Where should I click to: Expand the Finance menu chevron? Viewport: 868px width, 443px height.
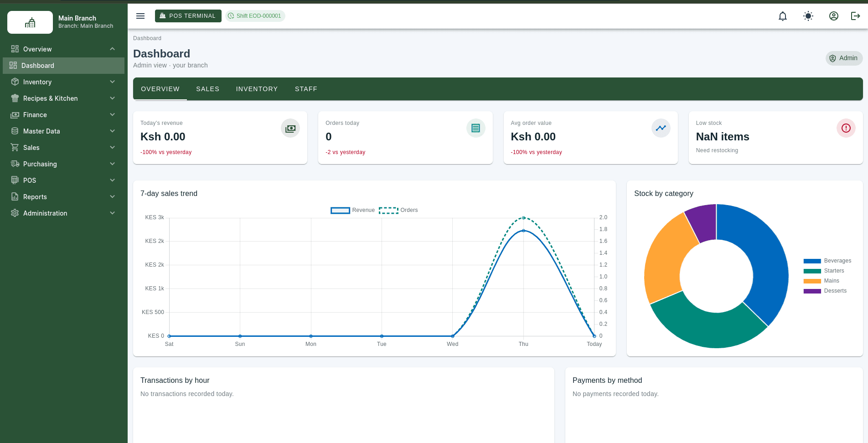click(112, 114)
